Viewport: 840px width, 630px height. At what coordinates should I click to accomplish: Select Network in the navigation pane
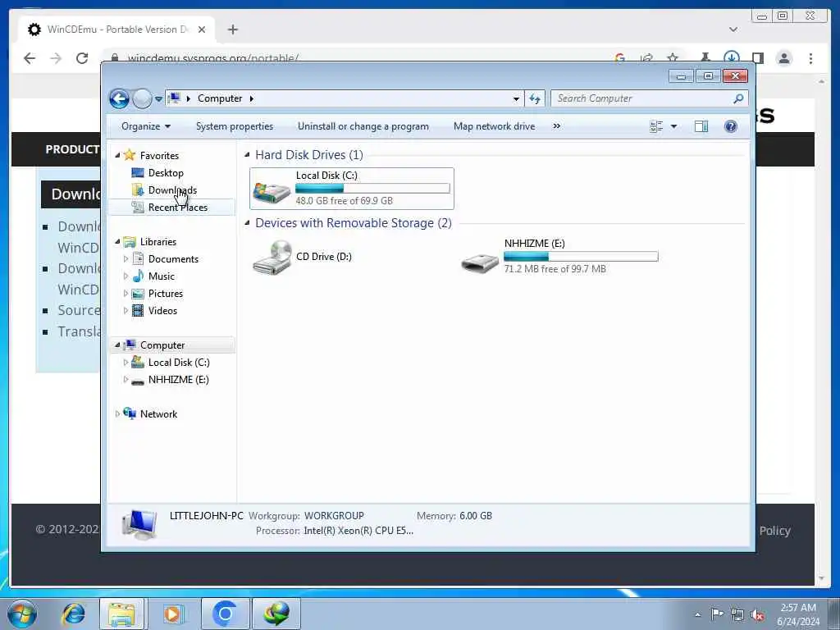click(158, 414)
